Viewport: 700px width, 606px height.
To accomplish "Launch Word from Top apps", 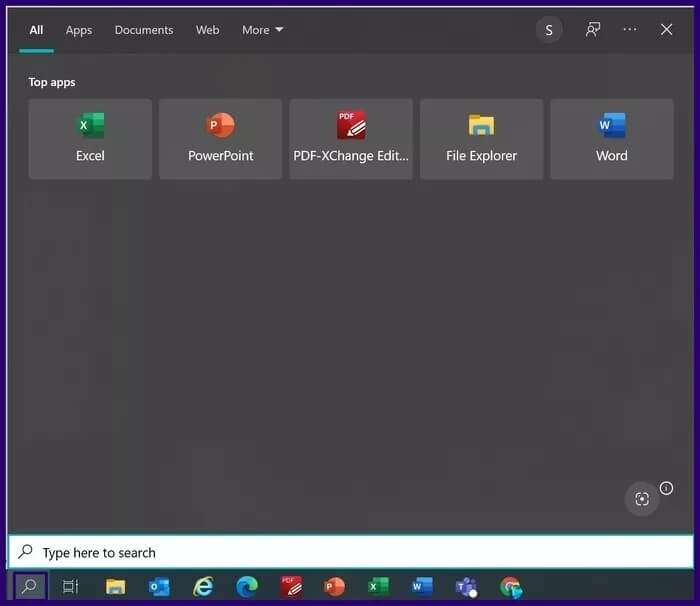I will pos(612,139).
